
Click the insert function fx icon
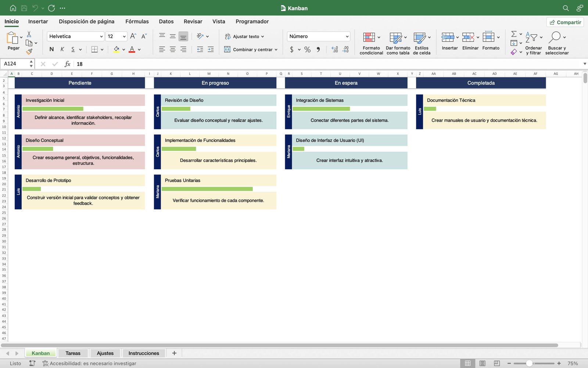tap(67, 64)
